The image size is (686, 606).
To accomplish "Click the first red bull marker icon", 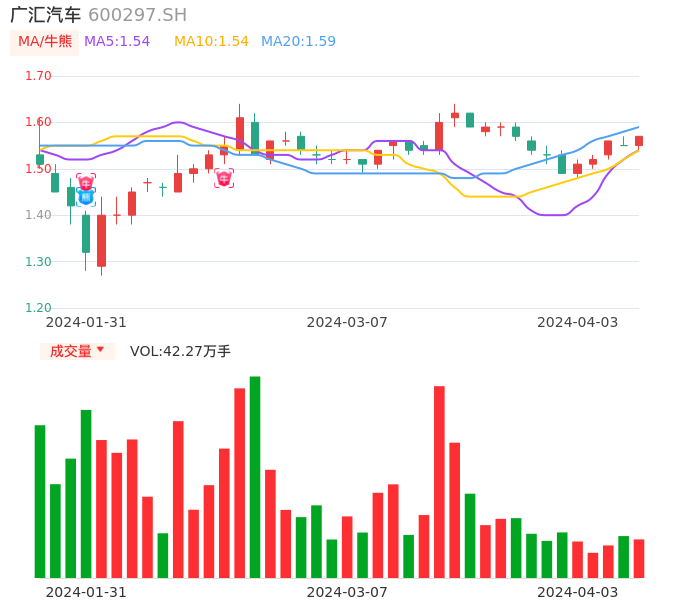I will 86,183.
